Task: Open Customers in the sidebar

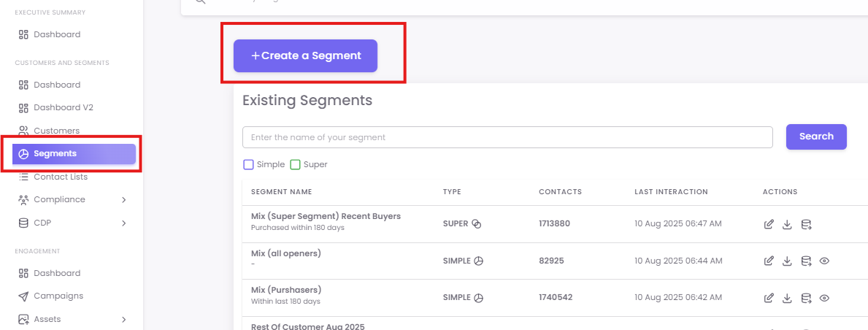Action: click(56, 131)
